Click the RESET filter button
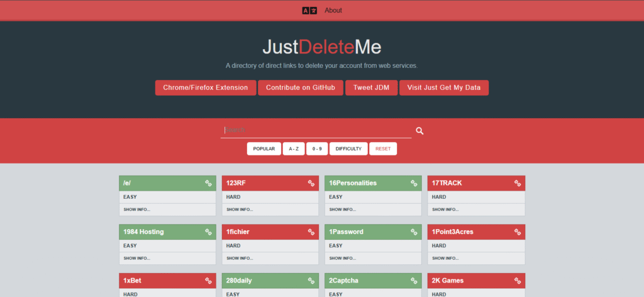 tap(383, 148)
